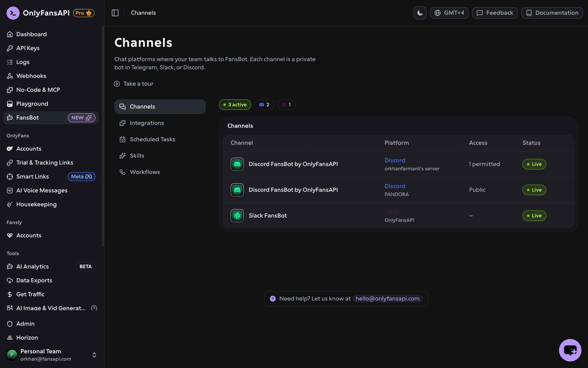This screenshot has height=368, width=588.
Task: Click the Personal Team avatar
Action: click(x=12, y=355)
